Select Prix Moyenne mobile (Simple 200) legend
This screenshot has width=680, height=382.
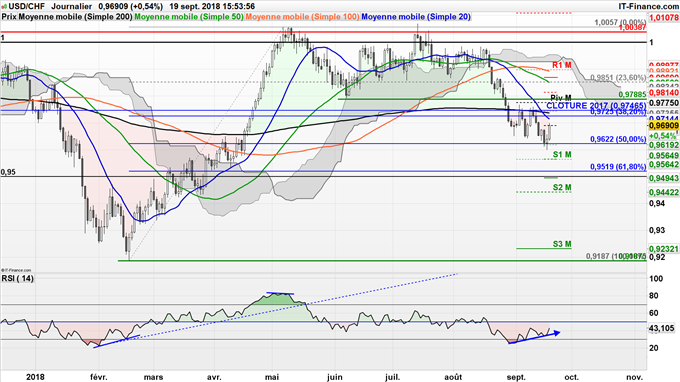click(x=67, y=16)
